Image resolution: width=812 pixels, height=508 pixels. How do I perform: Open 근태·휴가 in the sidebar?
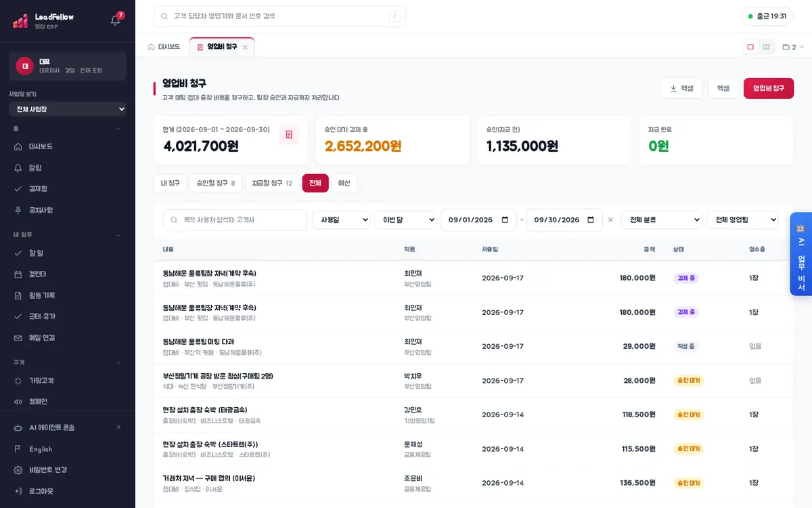[68, 316]
